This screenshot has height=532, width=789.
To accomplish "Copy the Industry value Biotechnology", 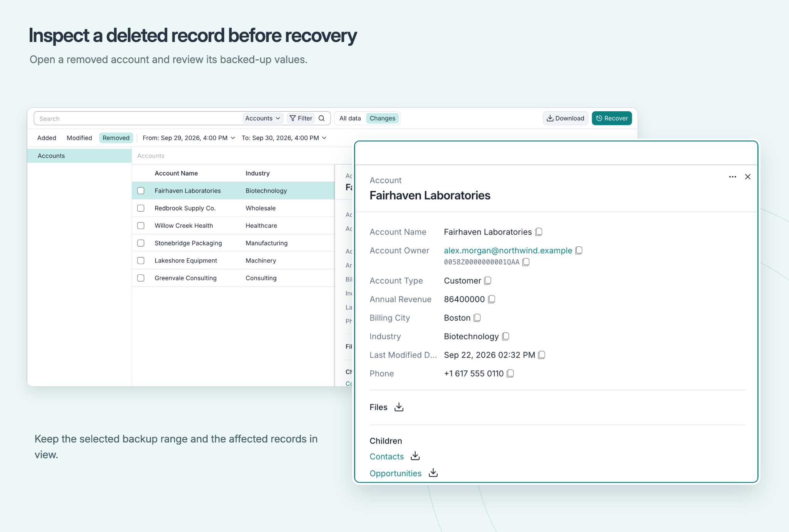I will coord(506,336).
